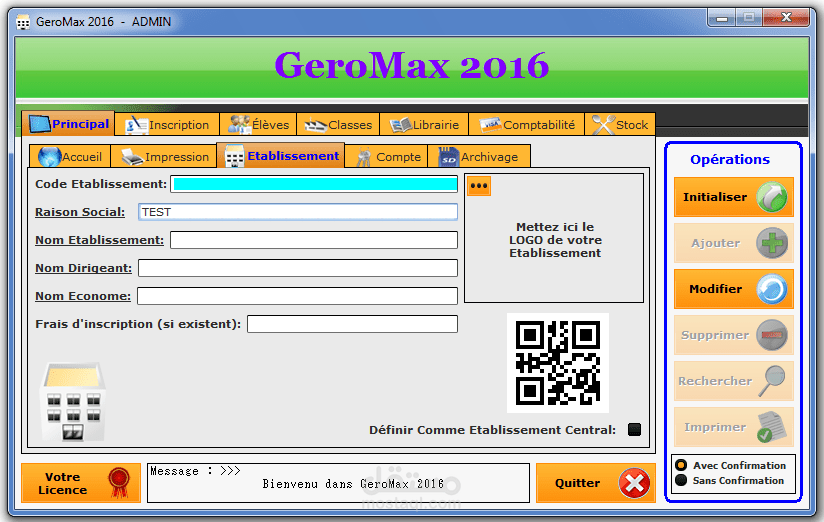The width and height of the screenshot is (824, 522).
Task: Toggle Définir Comme Etablissement Central checkbox
Action: pyautogui.click(x=634, y=429)
